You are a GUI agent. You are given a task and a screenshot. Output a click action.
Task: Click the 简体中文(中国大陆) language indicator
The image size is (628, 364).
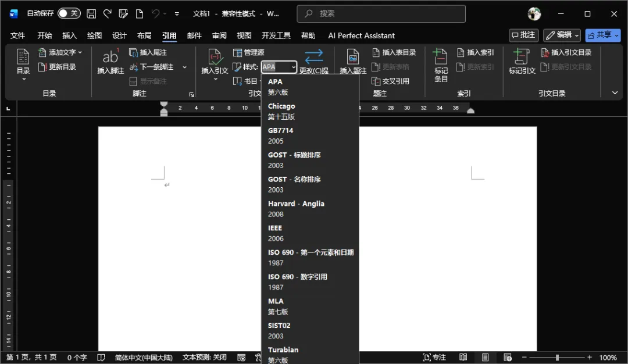click(x=144, y=357)
